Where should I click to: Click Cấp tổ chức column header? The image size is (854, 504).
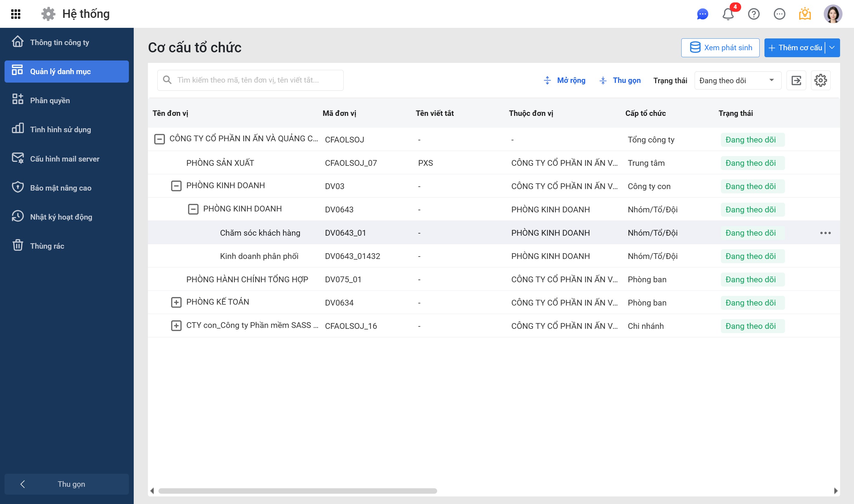tap(646, 113)
